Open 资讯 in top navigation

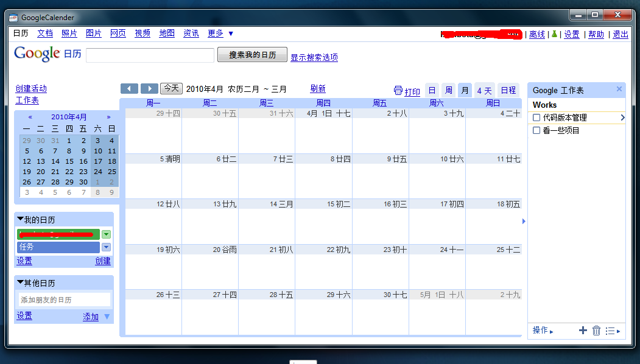191,33
